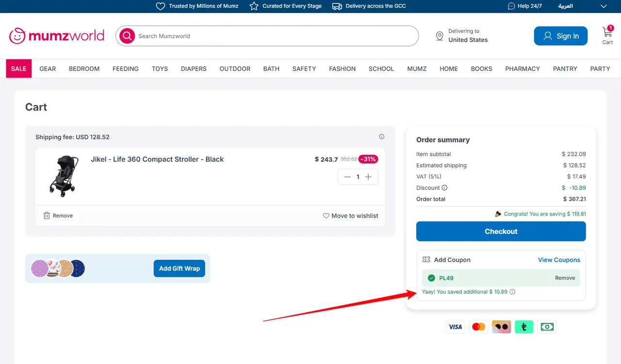Click the -31% discount badge
621x364 pixels.
(368, 159)
